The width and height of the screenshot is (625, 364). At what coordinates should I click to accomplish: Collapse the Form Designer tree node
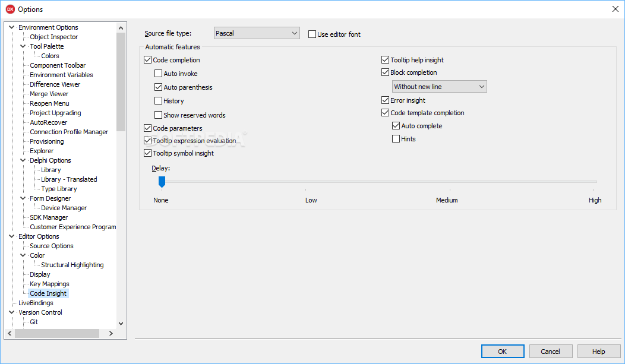(x=23, y=198)
